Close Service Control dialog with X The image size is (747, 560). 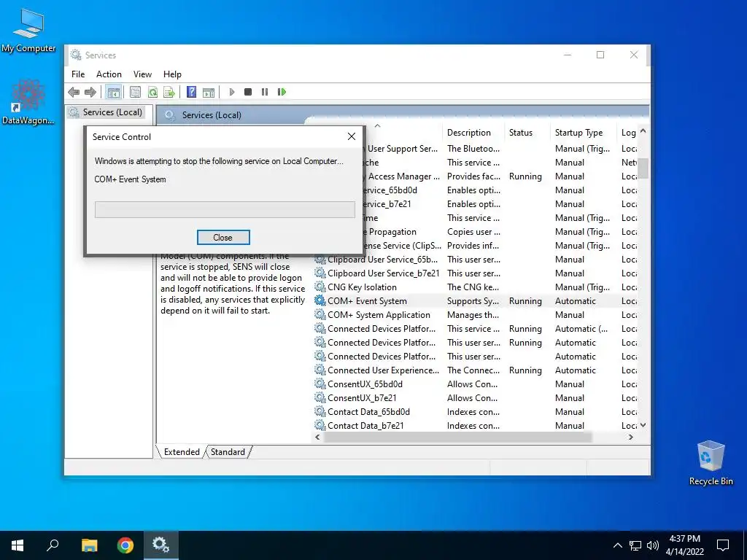[x=352, y=136]
